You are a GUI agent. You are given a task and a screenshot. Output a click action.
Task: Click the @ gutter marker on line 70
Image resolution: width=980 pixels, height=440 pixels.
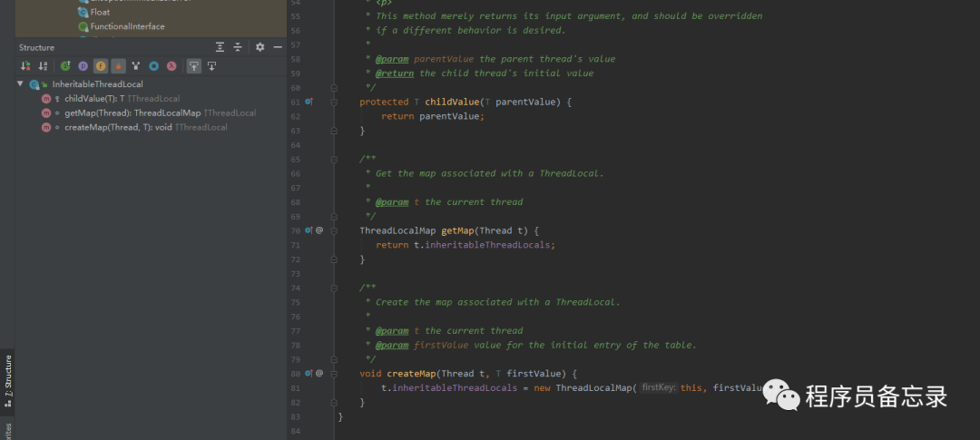(319, 230)
